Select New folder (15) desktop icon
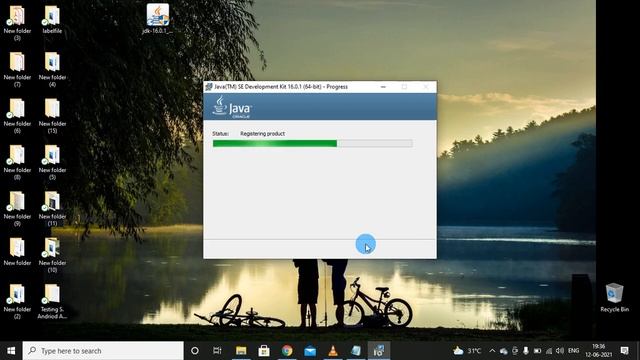This screenshot has width=640, height=360. coord(52,116)
